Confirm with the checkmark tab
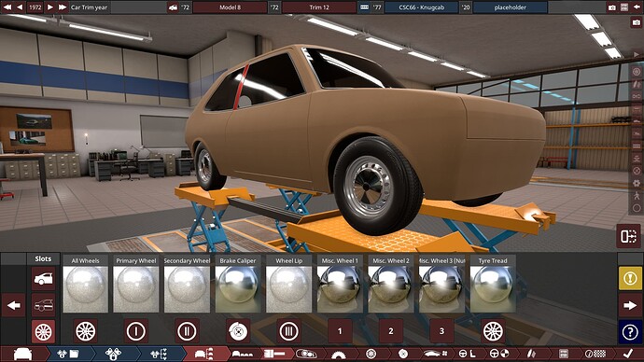 (x=627, y=354)
